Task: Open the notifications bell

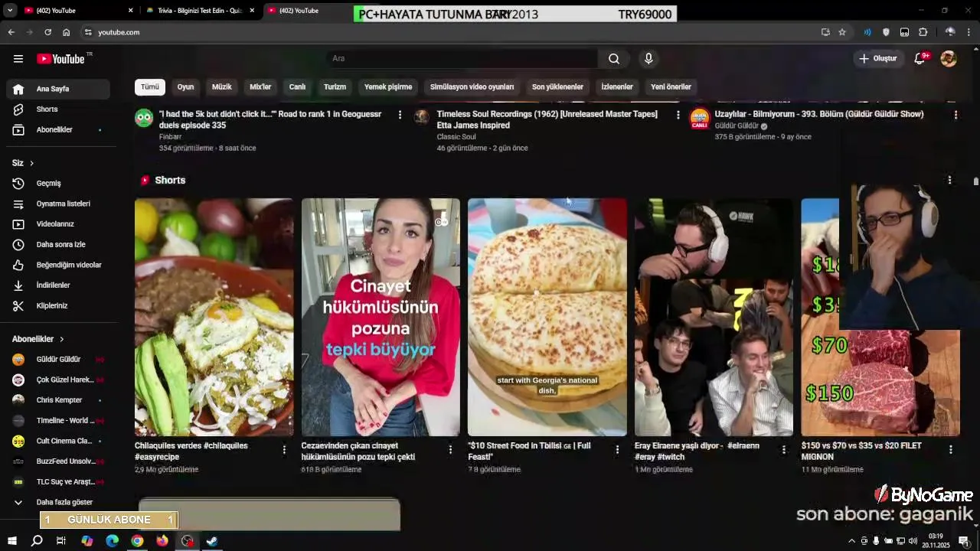Action: tap(920, 59)
